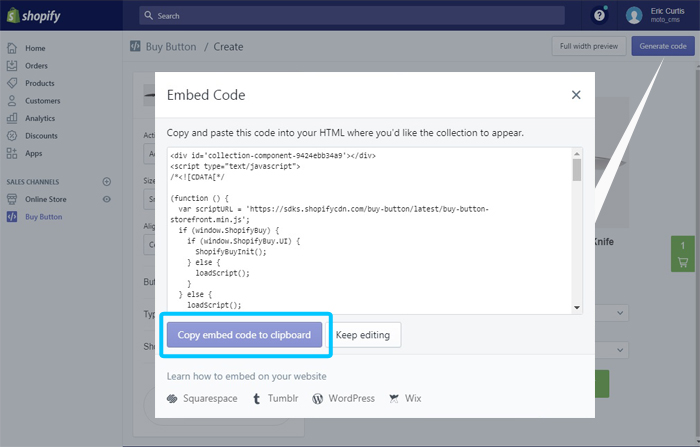Open the Customers menu item
The width and height of the screenshot is (700, 447).
[42, 101]
